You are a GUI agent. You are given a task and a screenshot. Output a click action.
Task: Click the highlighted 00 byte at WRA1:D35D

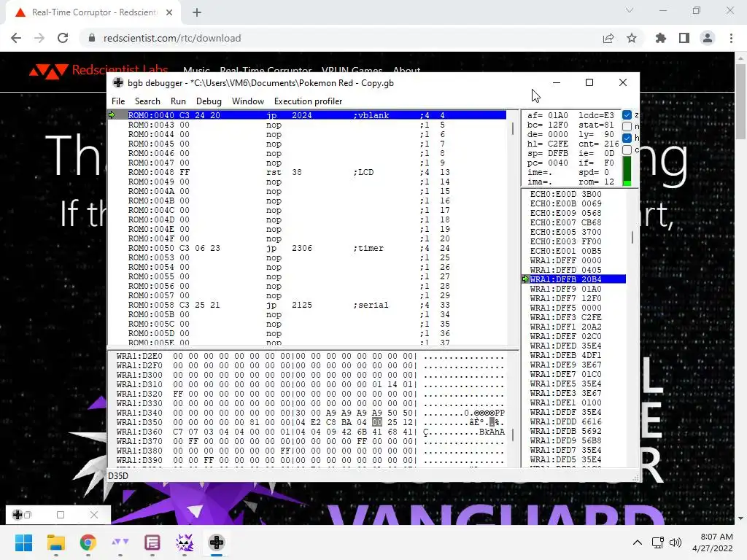377,422
